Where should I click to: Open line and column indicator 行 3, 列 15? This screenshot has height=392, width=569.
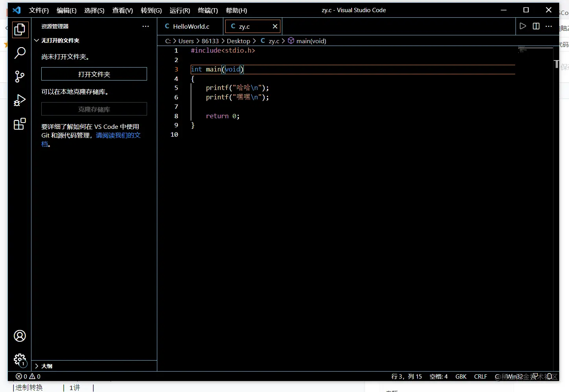click(407, 376)
